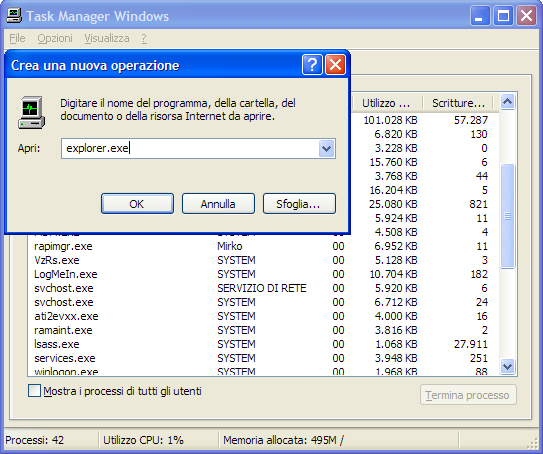Maximize the Task Manager window
The height and width of the screenshot is (454, 543).
(x=503, y=16)
